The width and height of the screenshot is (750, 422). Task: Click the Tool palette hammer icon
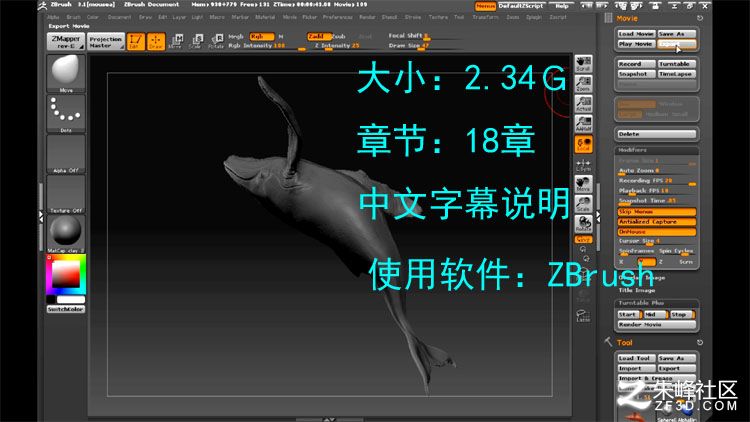click(x=608, y=342)
